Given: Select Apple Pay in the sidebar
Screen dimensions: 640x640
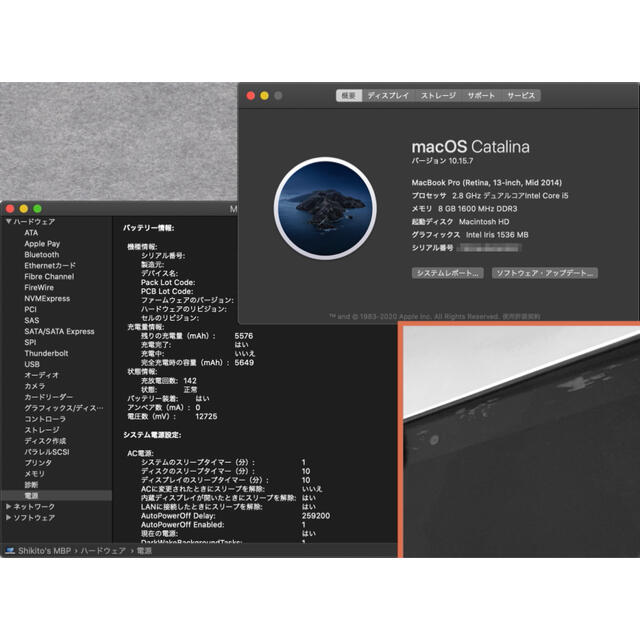Looking at the screenshot, I should click(x=42, y=244).
